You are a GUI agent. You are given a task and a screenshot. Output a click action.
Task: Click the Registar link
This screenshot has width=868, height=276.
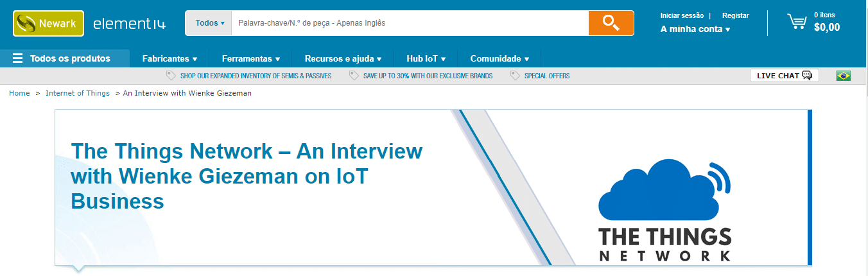735,15
